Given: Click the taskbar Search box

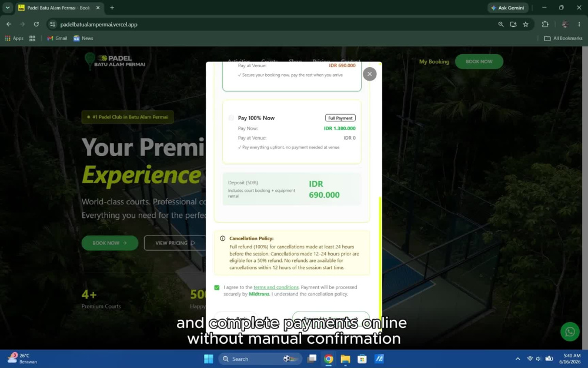Looking at the screenshot, I should tap(260, 359).
